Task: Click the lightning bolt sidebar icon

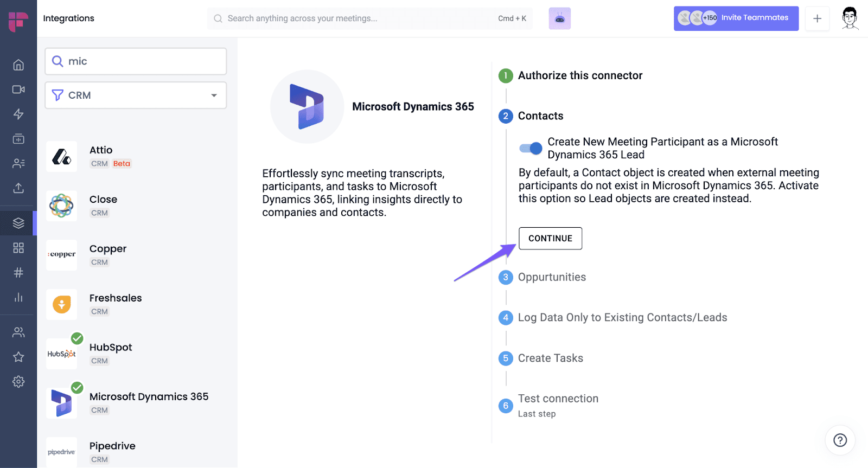Action: (x=18, y=114)
